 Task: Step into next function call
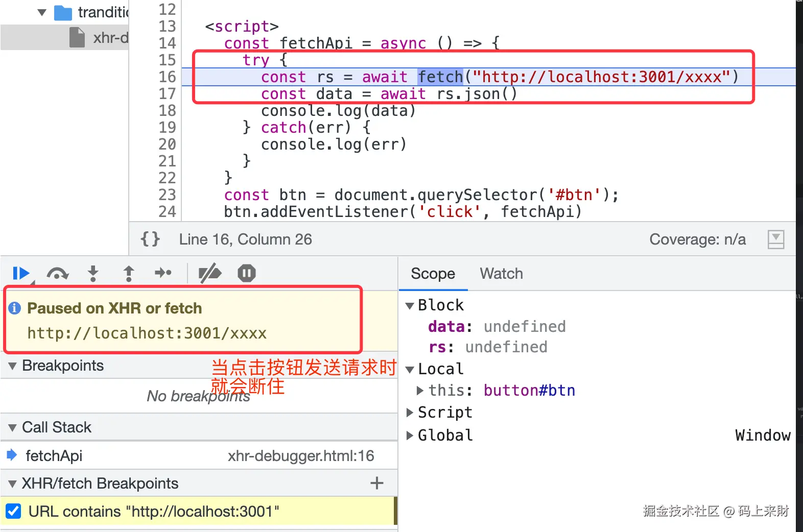pyautogui.click(x=93, y=274)
